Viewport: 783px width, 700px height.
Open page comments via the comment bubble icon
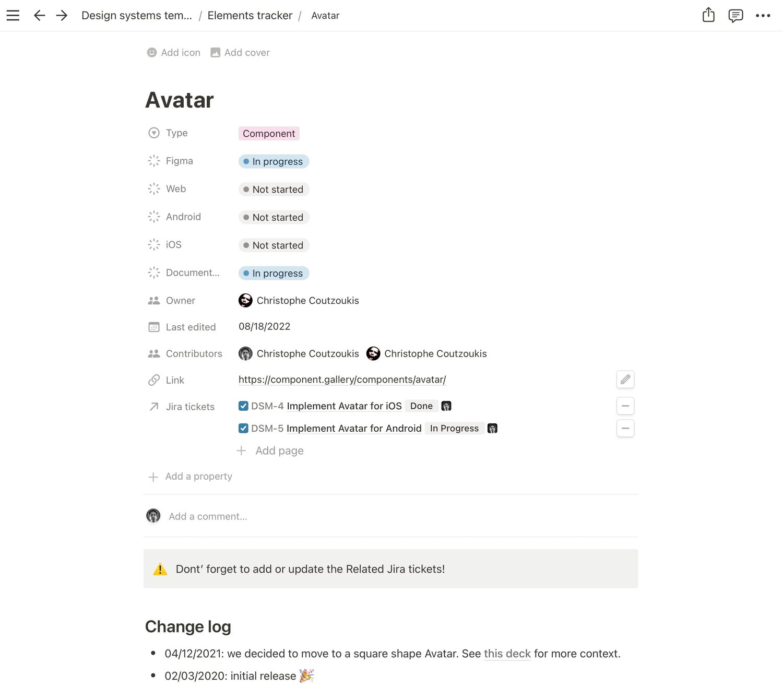(735, 15)
